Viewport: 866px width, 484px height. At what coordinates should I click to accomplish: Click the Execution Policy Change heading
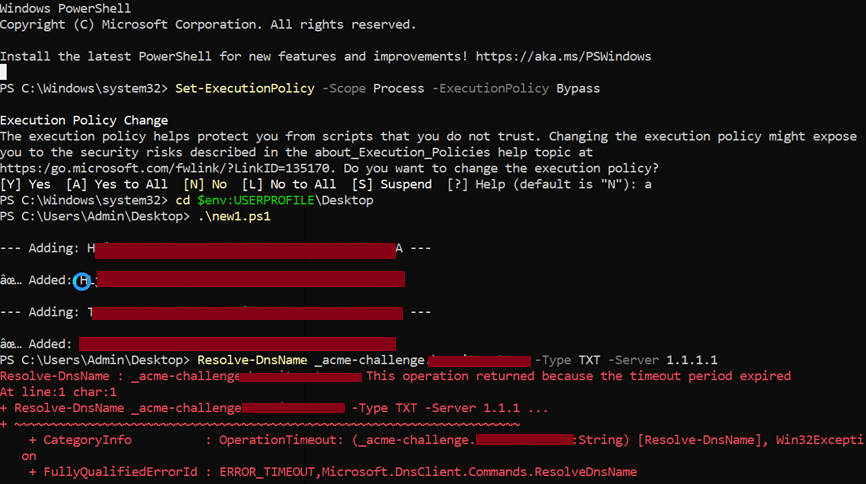(84, 120)
